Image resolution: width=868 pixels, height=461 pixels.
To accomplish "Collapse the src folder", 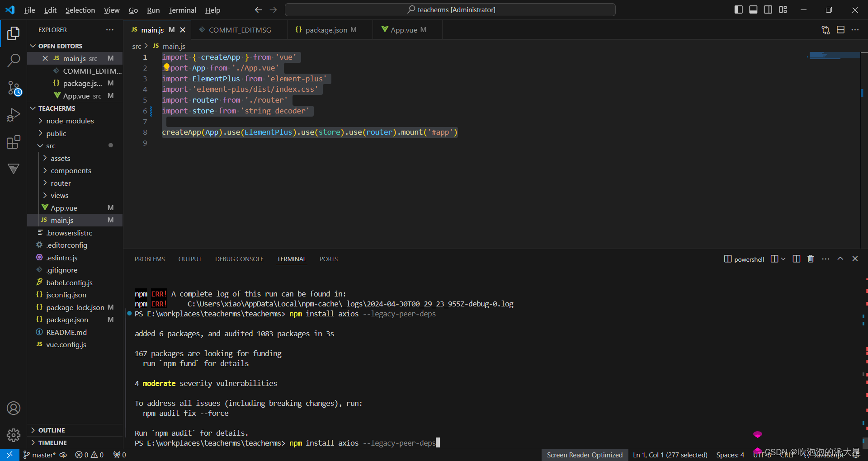I will [41, 146].
